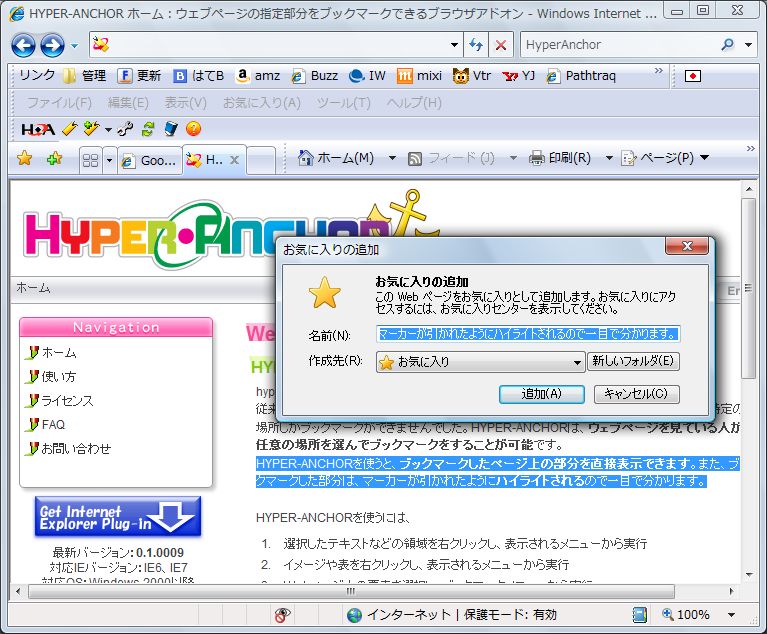This screenshot has width=767, height=634.
Task: Open the ファイル(F) menu
Action: 59,103
